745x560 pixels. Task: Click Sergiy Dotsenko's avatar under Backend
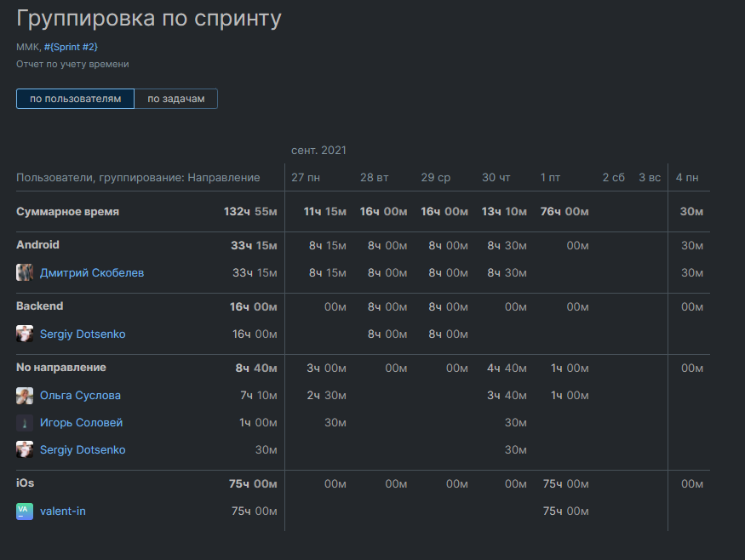[x=25, y=334]
